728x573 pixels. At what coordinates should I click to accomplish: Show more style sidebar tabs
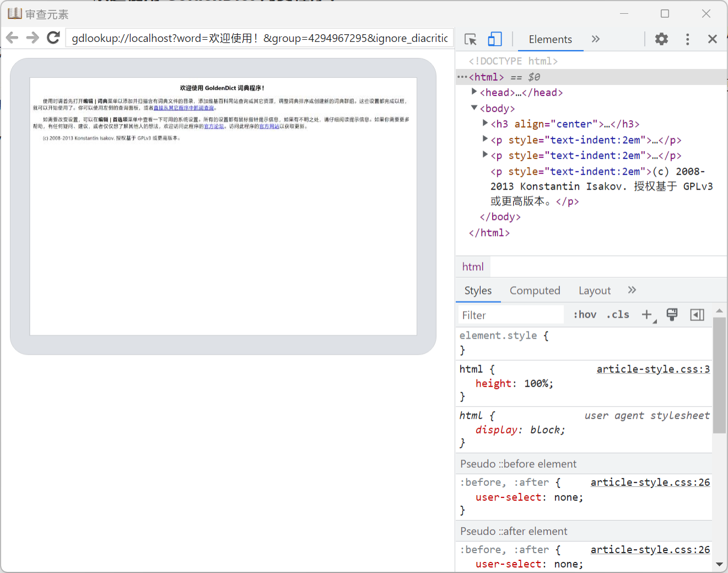click(632, 290)
